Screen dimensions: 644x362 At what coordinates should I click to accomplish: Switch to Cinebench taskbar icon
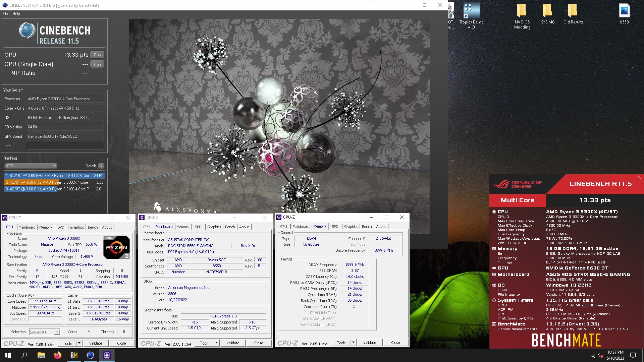[x=91, y=355]
